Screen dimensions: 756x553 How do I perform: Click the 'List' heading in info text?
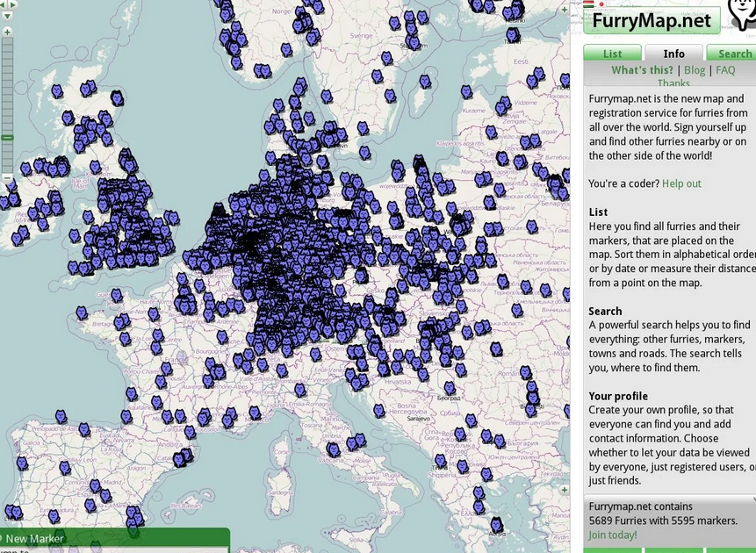tap(598, 212)
